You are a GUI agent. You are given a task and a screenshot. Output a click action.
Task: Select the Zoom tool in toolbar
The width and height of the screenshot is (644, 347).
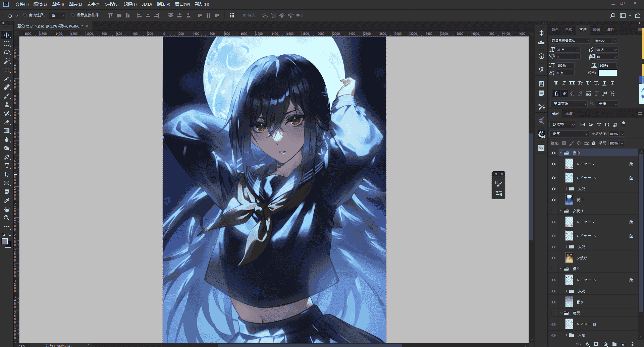tap(7, 218)
